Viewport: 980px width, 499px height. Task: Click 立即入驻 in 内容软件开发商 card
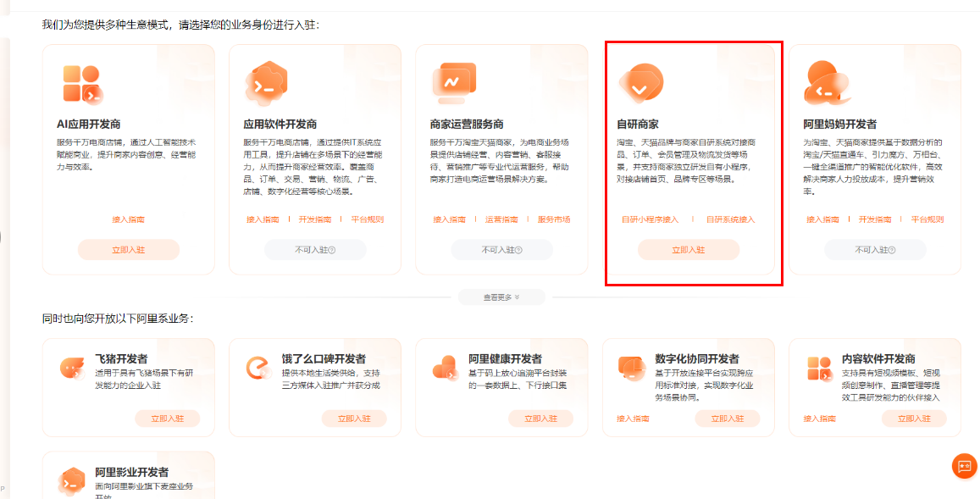pyautogui.click(x=915, y=419)
